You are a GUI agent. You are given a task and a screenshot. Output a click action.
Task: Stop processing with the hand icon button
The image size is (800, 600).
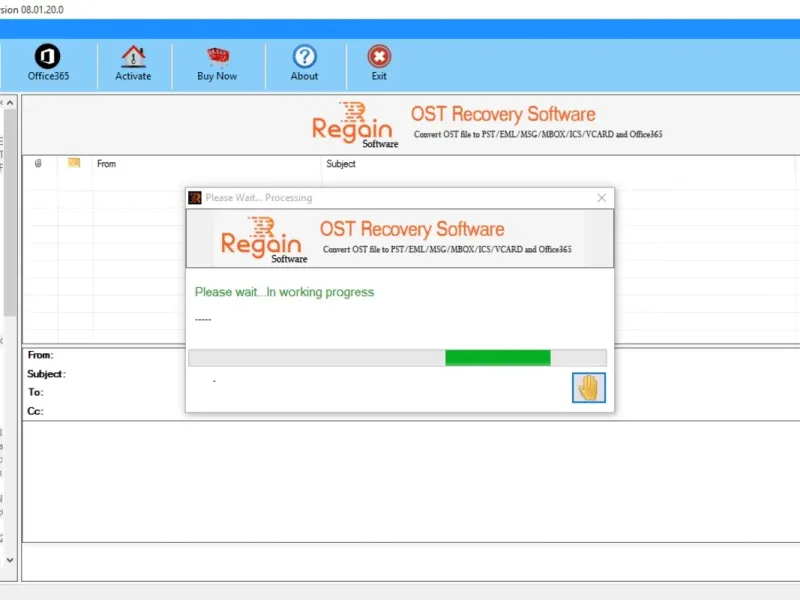tap(589, 387)
